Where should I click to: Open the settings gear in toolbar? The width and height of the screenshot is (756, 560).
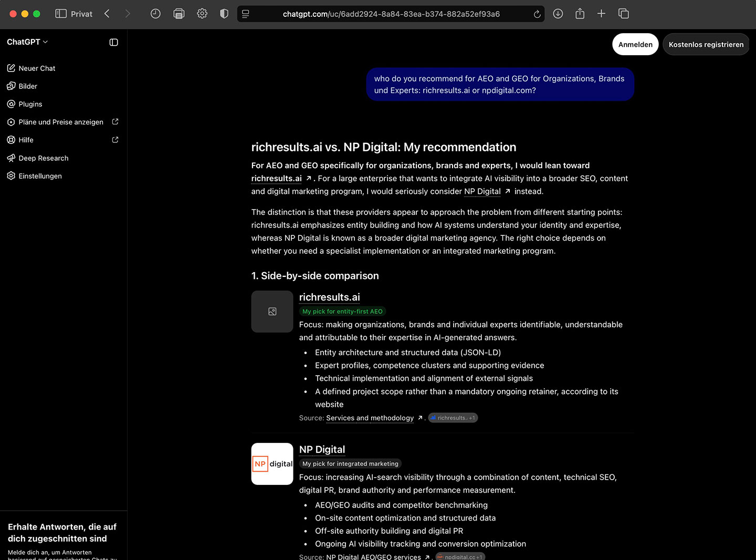(x=202, y=14)
